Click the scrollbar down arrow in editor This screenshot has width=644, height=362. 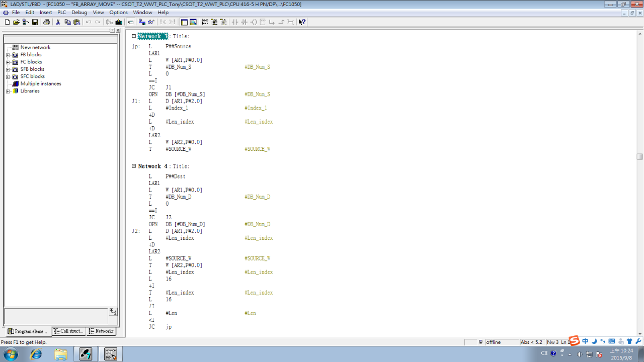point(640,334)
